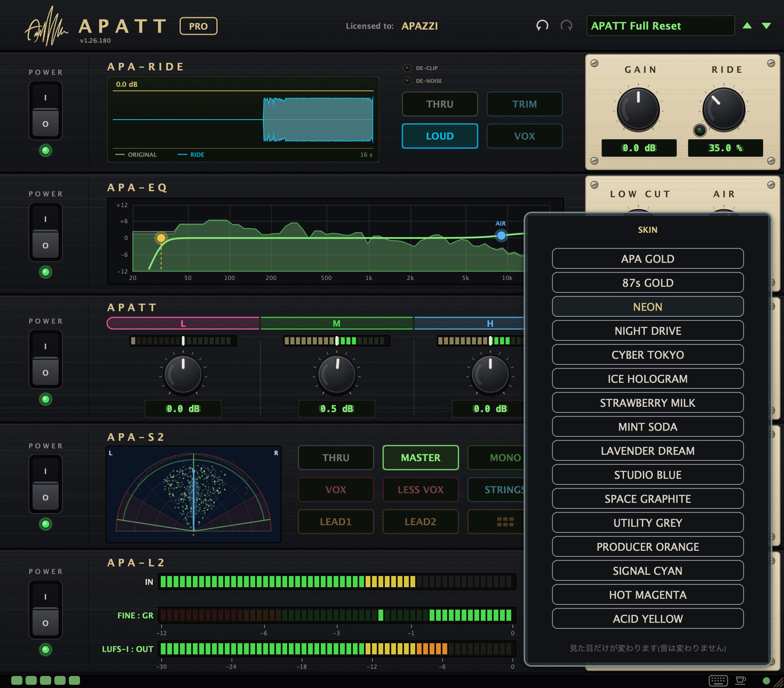Open the keyboard icon in the bottom bar
The image size is (784, 688).
pyautogui.click(x=718, y=680)
